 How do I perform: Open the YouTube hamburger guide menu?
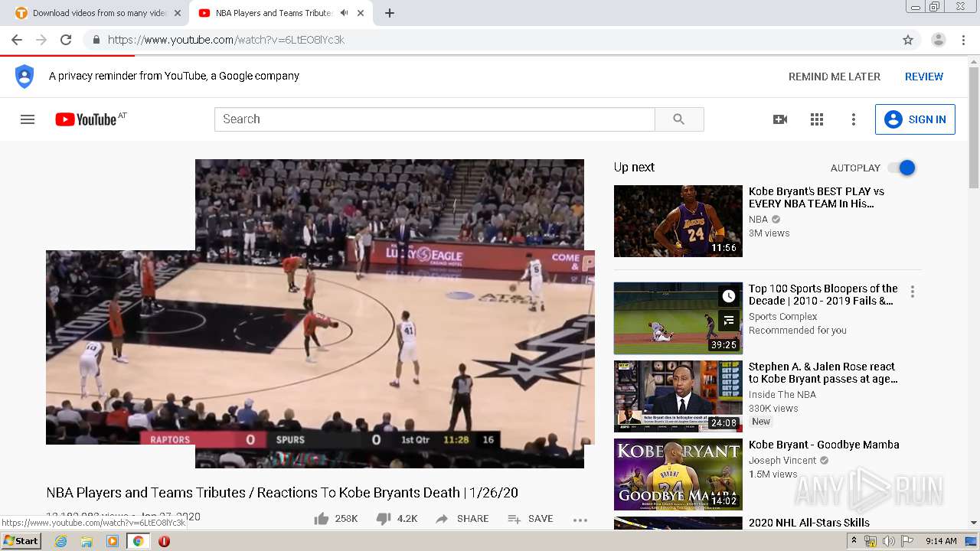(x=28, y=119)
